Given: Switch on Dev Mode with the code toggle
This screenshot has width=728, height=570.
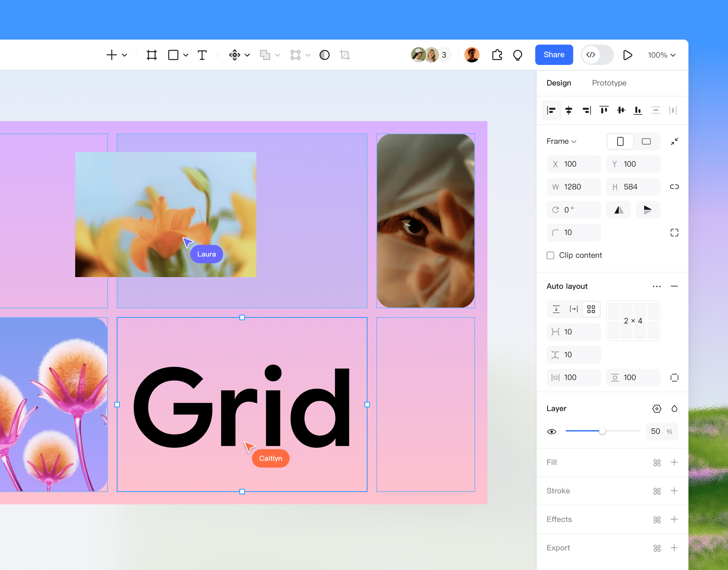Looking at the screenshot, I should point(597,55).
